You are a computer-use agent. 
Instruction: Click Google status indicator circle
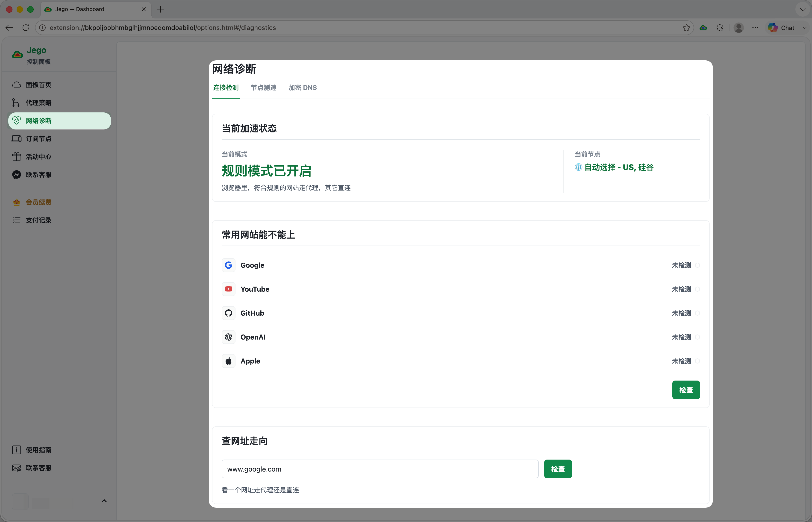click(697, 265)
